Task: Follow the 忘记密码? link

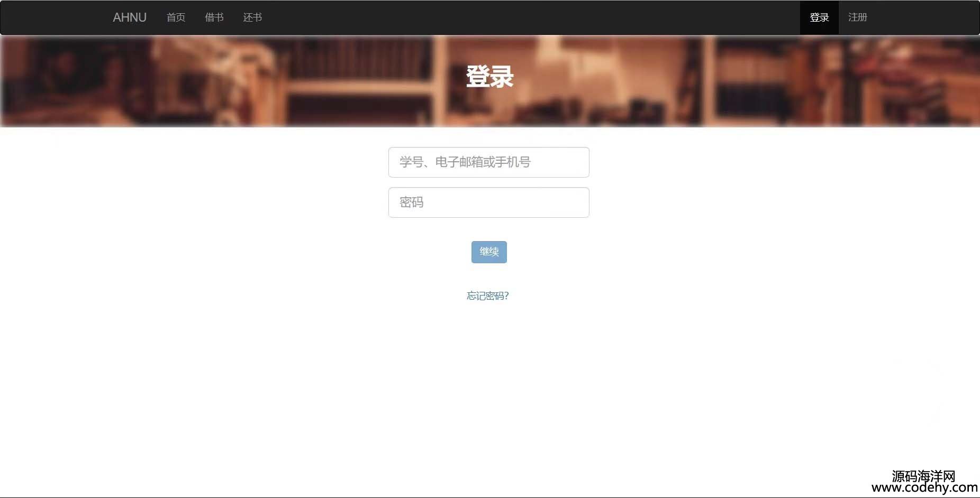Action: 488,296
